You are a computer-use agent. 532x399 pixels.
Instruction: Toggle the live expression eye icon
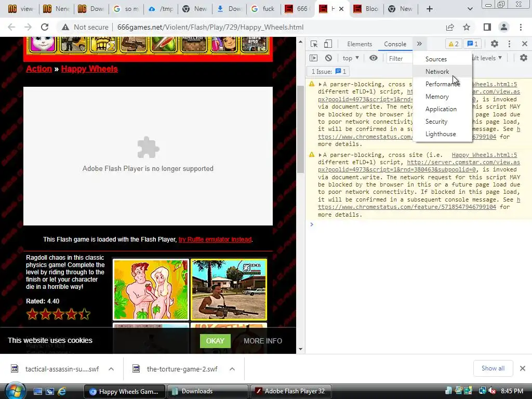373,58
